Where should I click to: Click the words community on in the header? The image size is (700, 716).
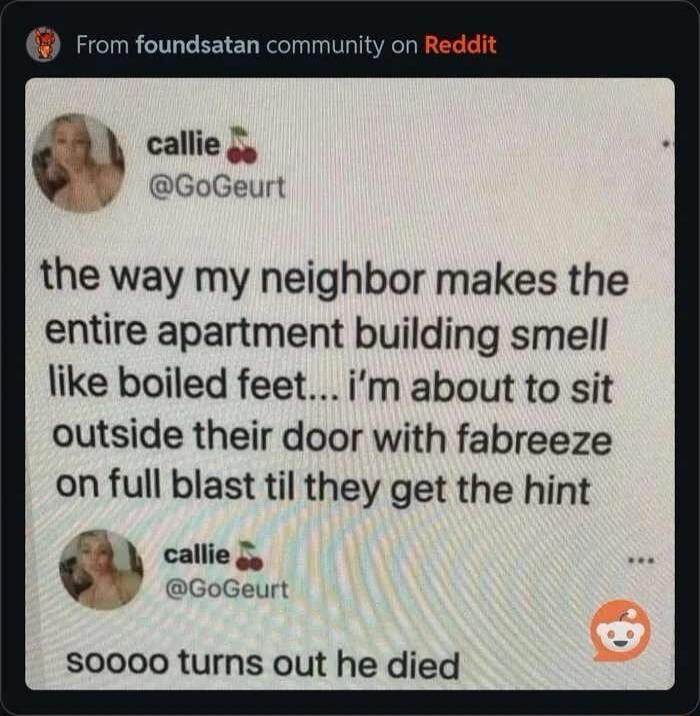click(x=342, y=46)
